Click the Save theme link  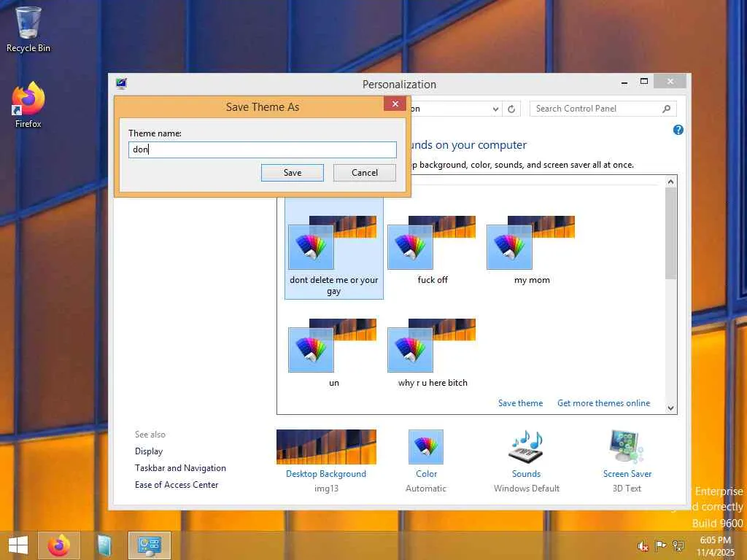tap(520, 403)
